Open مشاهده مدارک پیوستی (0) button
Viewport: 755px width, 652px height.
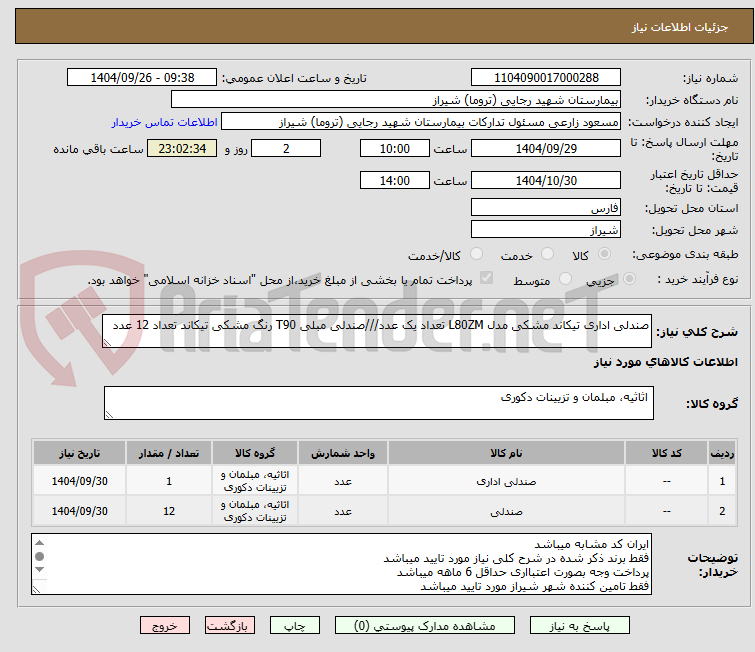tap(425, 626)
